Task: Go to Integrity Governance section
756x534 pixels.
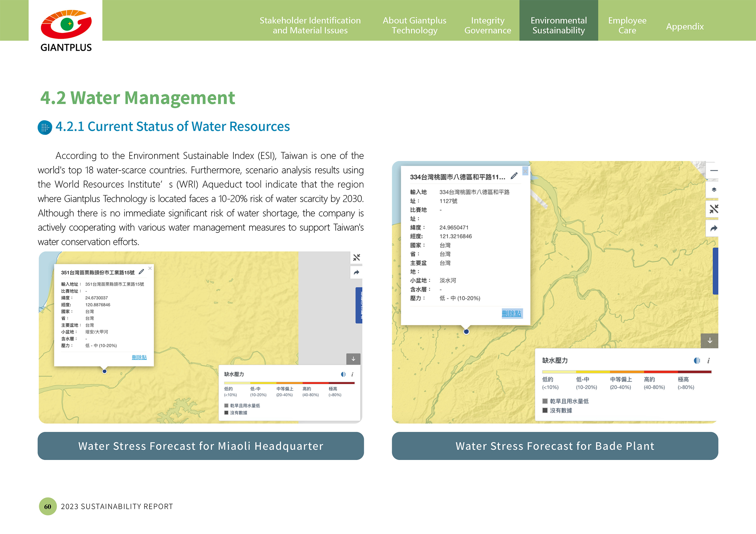Action: [x=487, y=25]
